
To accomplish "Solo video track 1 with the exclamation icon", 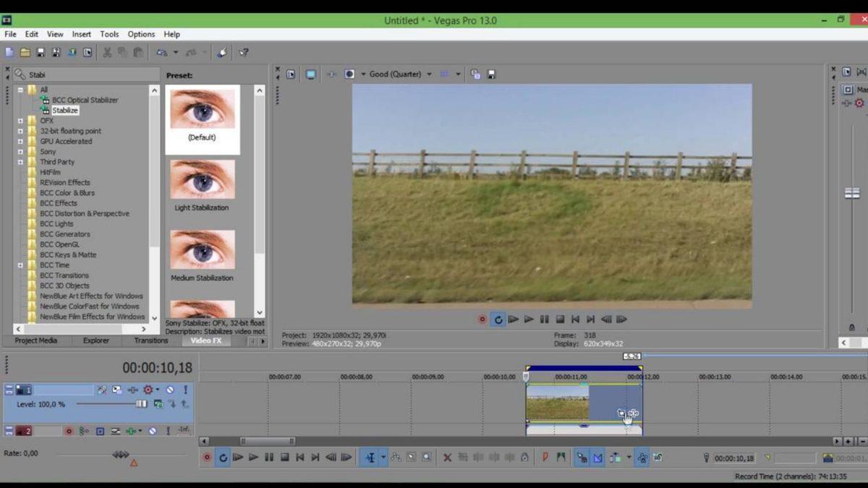I will 184,390.
